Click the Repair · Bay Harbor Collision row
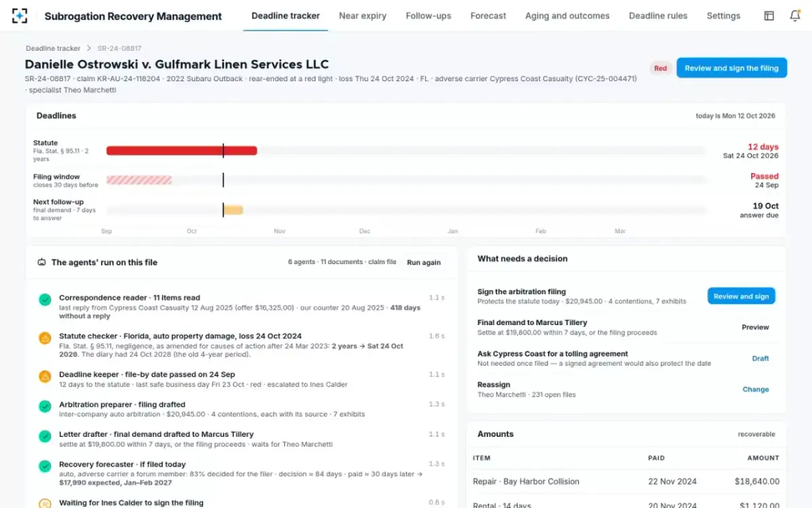Screen dimensions: 812x508 click(626, 482)
